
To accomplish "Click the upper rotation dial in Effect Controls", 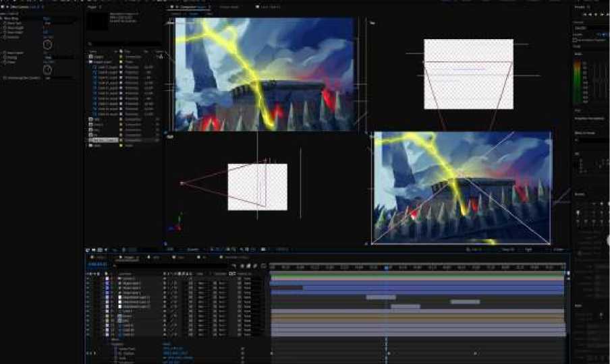I will (47, 44).
